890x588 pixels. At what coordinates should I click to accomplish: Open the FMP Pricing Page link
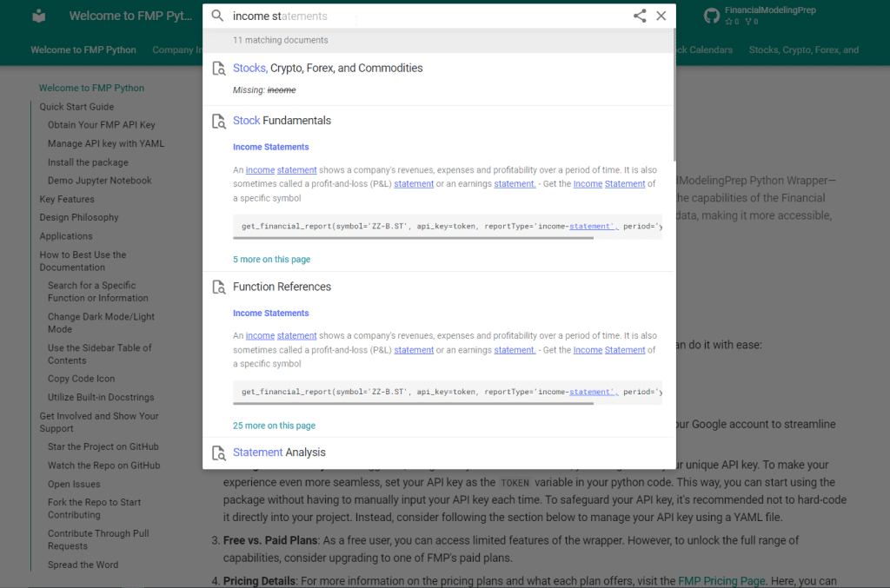click(721, 581)
